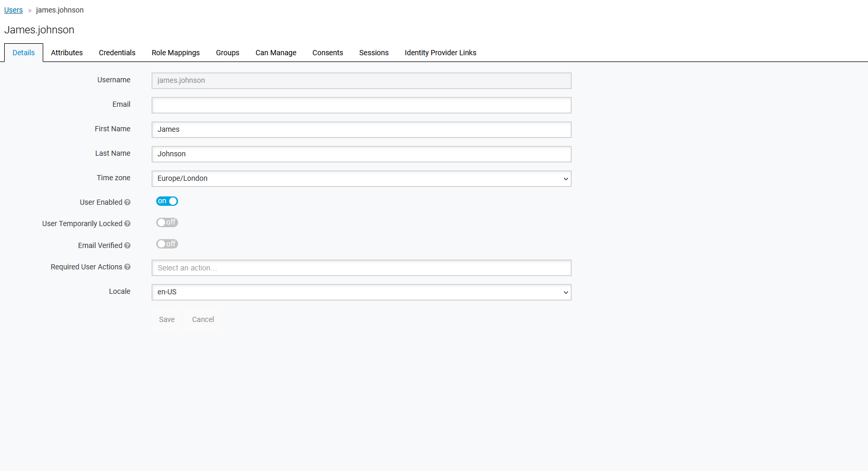
Task: Click help icon next to Email Verified
Action: tap(127, 245)
